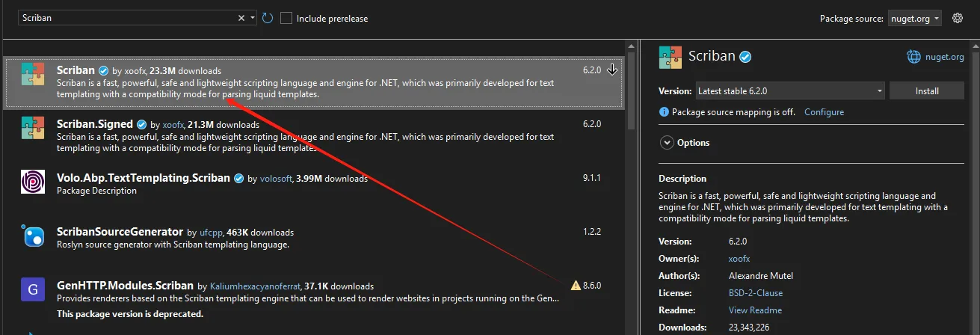Open the search history dropdown arrow
The height and width of the screenshot is (335, 980).
click(253, 18)
